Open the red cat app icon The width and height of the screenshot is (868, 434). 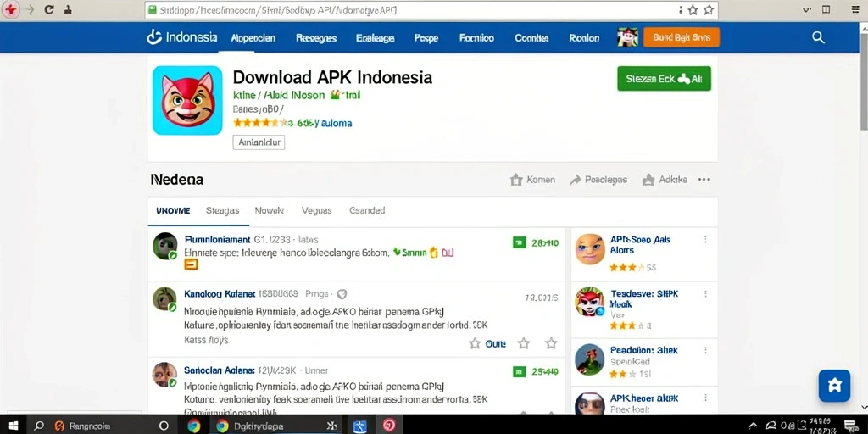(187, 100)
